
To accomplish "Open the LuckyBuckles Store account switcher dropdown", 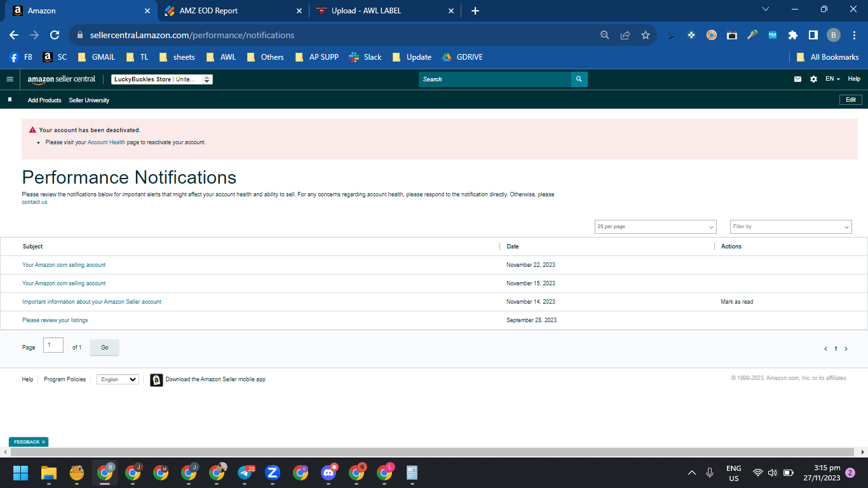I will (162, 79).
